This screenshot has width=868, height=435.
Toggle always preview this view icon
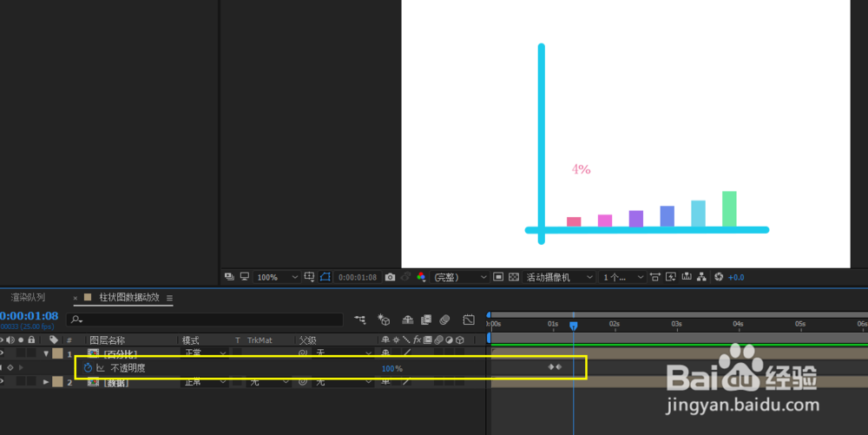coord(229,277)
